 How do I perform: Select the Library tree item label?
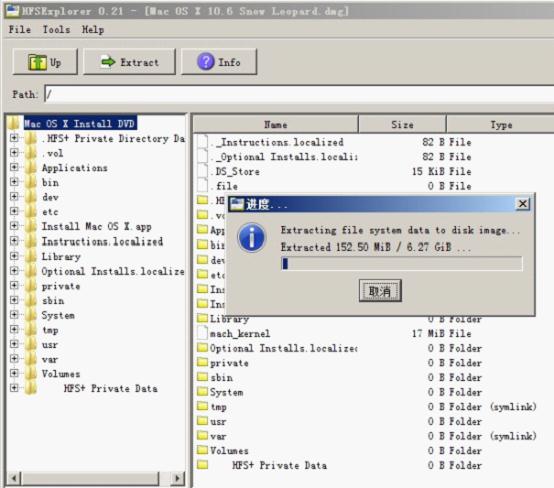(61, 257)
